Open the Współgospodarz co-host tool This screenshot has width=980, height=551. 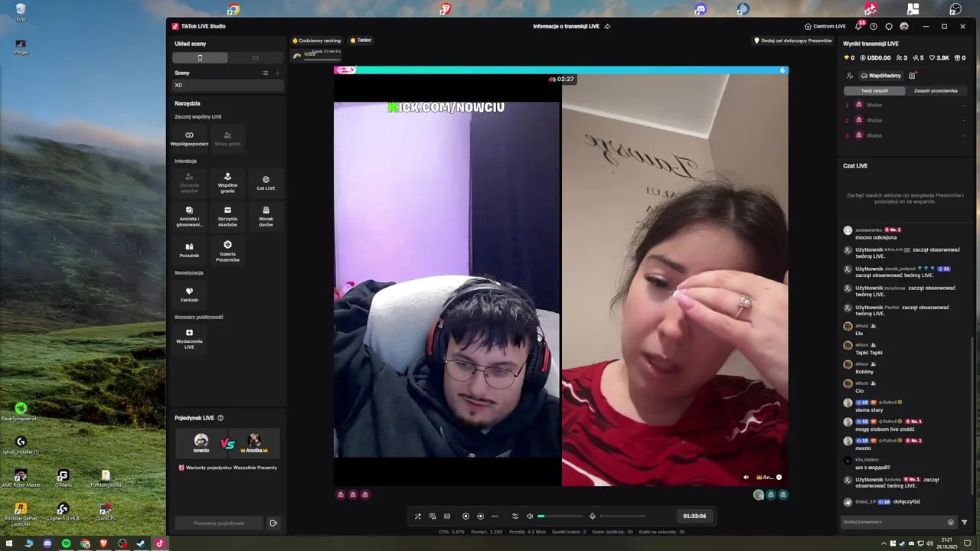pos(189,139)
